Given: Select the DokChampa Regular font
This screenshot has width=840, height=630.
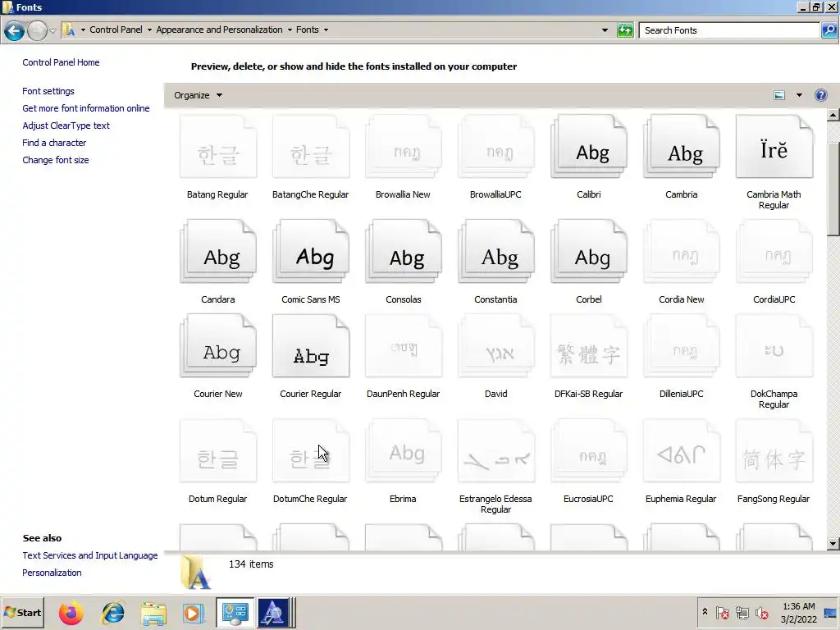Looking at the screenshot, I should tap(774, 346).
